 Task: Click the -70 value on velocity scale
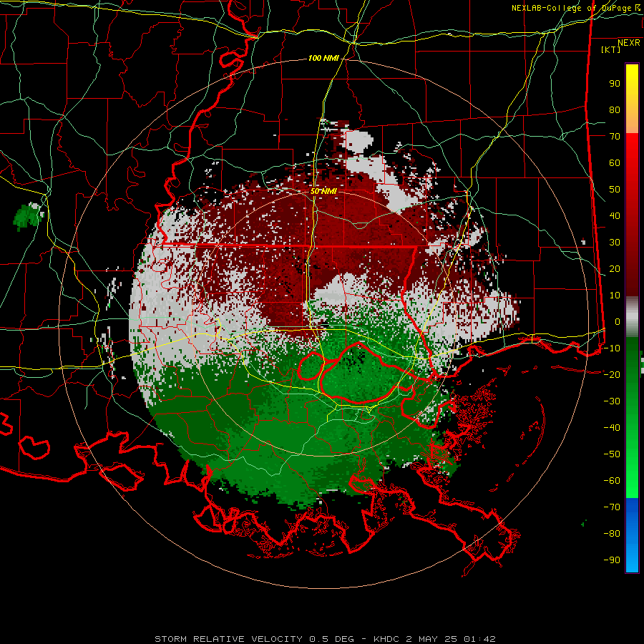(612, 507)
